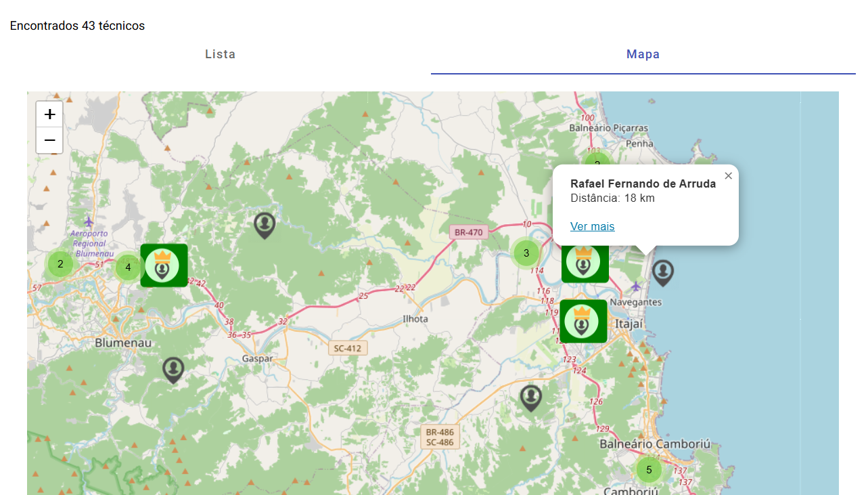This screenshot has height=495, width=868.
Task: Click the Gaspar town label
Action: pos(258,358)
